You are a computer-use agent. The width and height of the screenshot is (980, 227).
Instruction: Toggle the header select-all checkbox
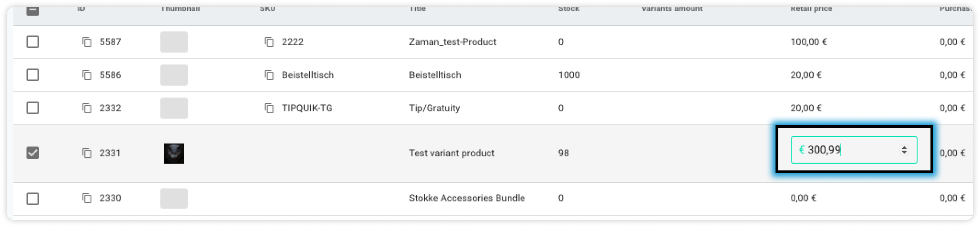(33, 10)
